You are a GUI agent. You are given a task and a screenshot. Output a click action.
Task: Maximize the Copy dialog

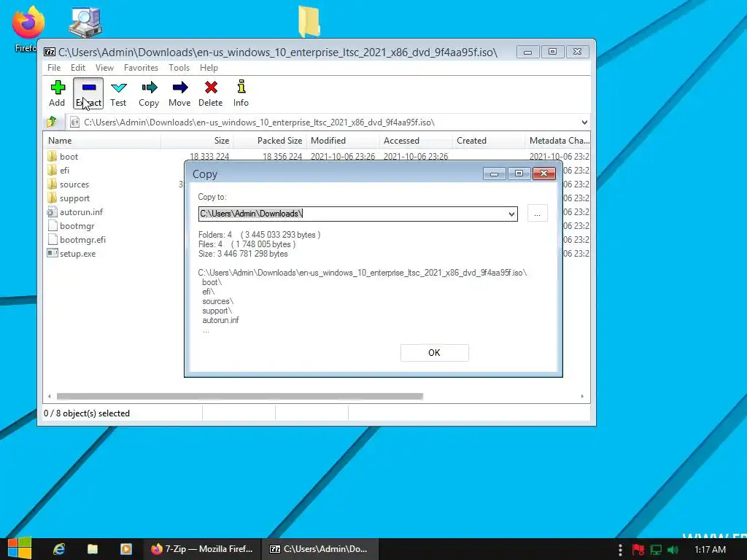point(519,174)
